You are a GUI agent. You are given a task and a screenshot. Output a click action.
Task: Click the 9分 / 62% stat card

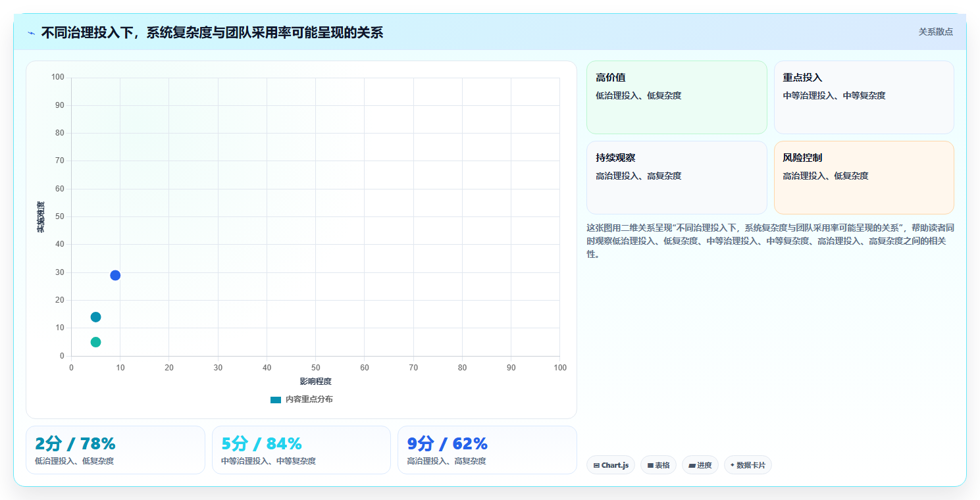click(487, 450)
